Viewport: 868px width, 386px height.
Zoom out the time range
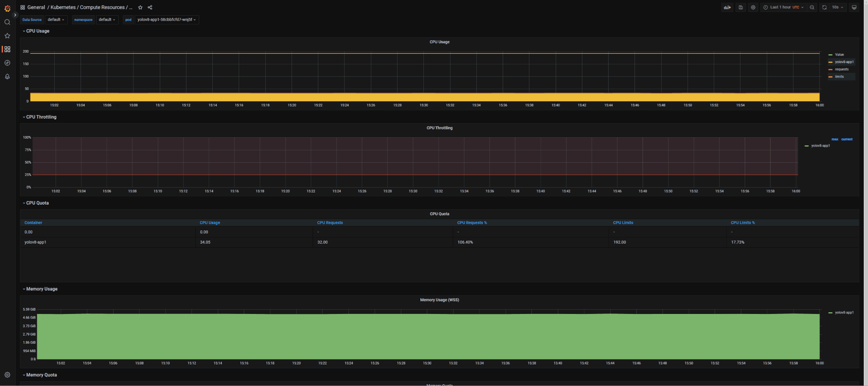click(812, 7)
